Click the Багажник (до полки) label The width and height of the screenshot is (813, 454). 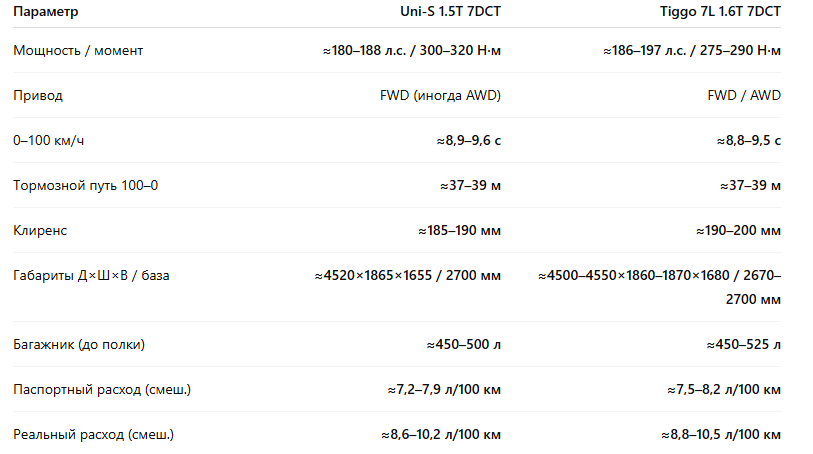pos(79,345)
